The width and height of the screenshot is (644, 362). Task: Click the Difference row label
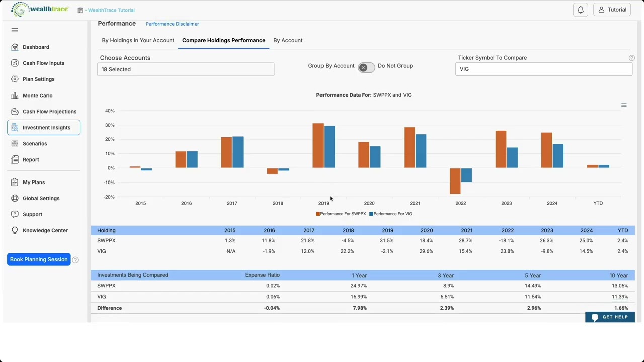(109, 308)
